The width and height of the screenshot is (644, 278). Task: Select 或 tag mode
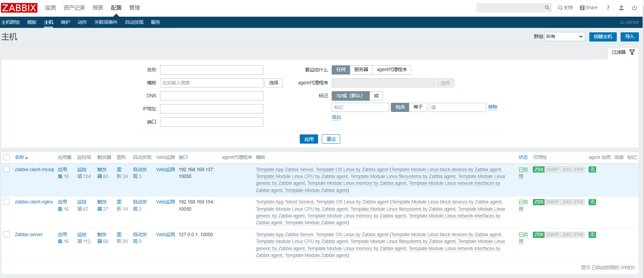pyautogui.click(x=376, y=96)
